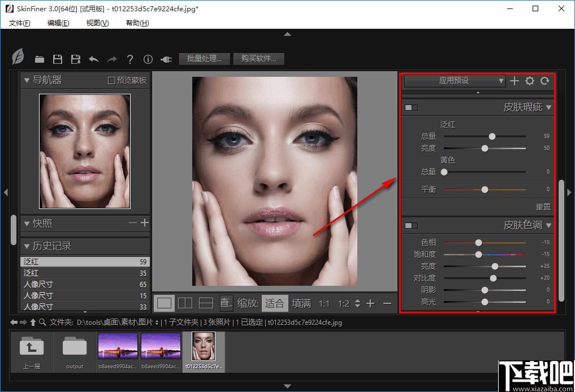Click the 批量处理 button
The width and height of the screenshot is (575, 392).
[x=205, y=59]
